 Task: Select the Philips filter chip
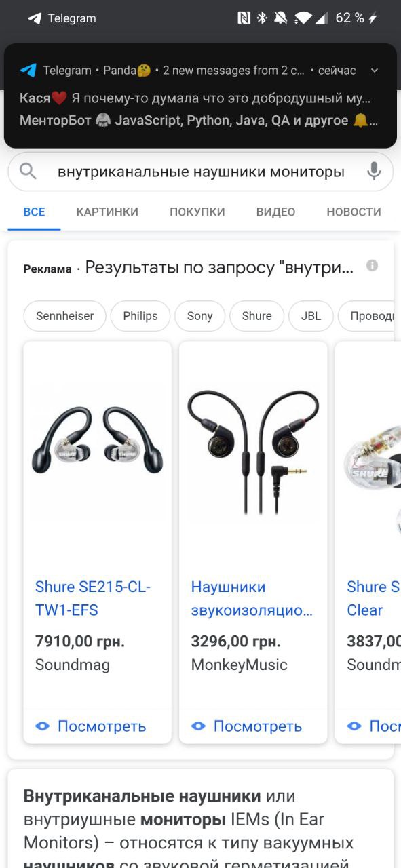pyautogui.click(x=140, y=316)
